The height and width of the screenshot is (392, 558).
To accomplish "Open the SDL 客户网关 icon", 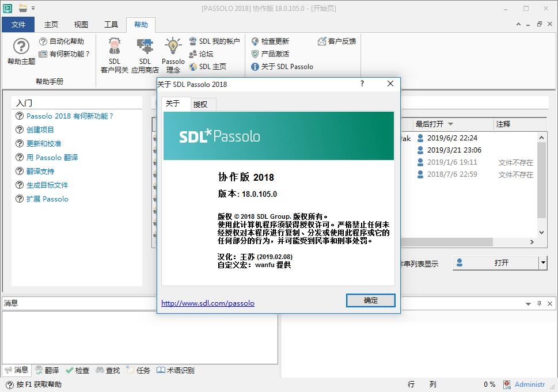I will (x=114, y=55).
